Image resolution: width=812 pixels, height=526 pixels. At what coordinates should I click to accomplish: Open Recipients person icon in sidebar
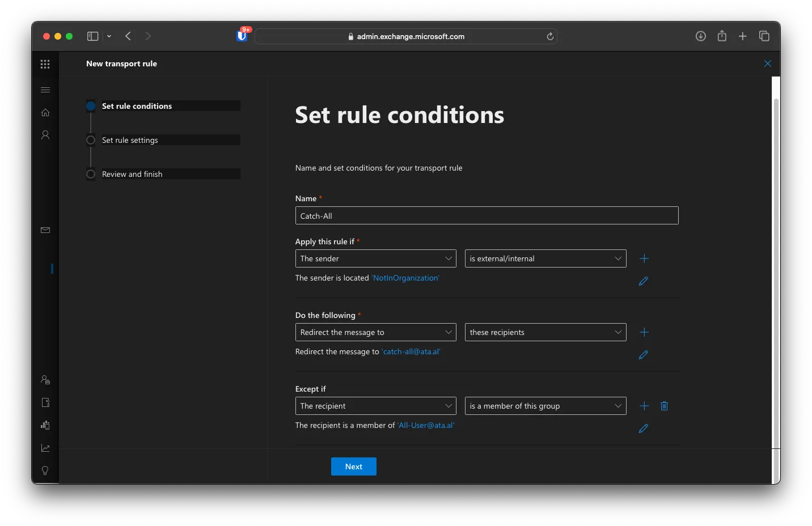(x=45, y=135)
